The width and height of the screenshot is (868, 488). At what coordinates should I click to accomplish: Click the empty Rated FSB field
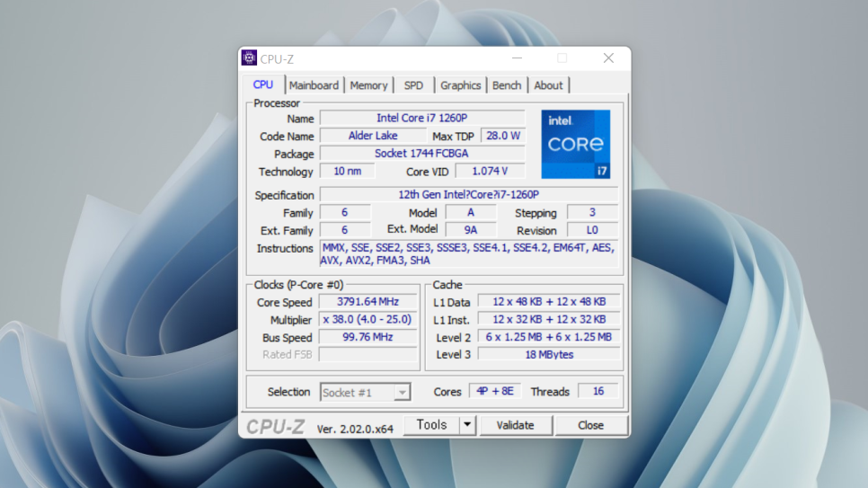click(x=368, y=354)
